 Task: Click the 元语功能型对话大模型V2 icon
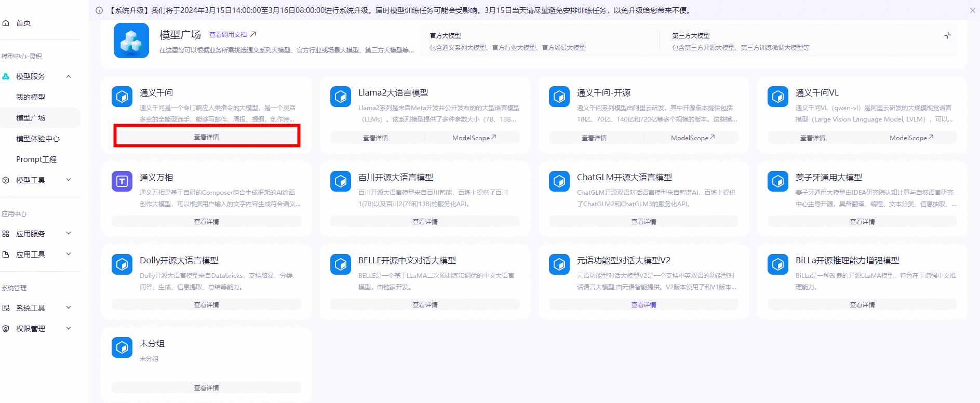coord(559,264)
